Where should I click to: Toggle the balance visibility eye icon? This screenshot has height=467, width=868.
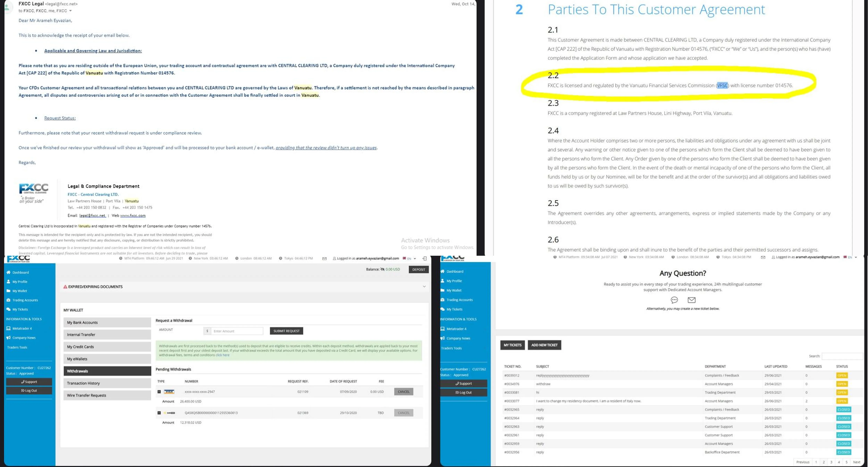[382, 269]
